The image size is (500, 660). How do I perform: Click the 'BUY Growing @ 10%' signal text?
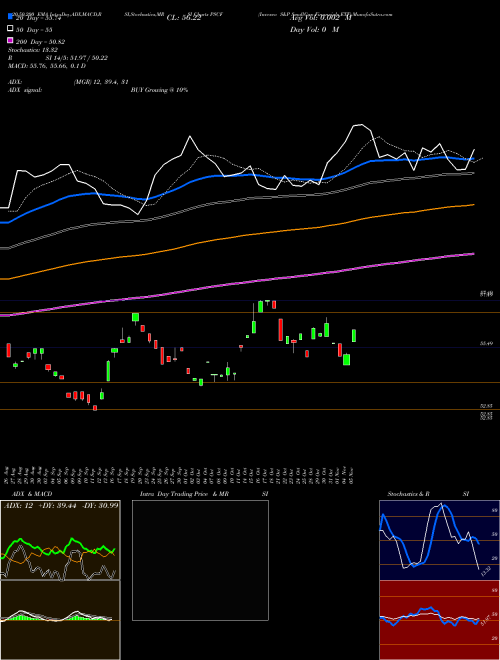tap(159, 90)
